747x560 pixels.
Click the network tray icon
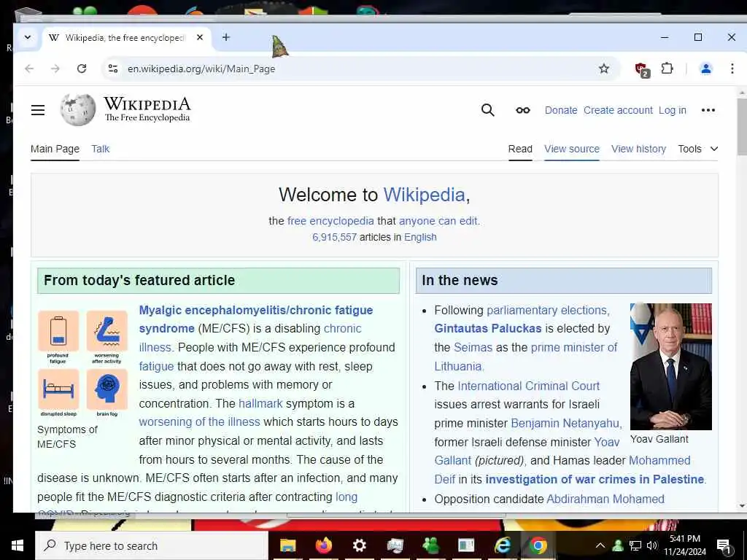[635, 545]
